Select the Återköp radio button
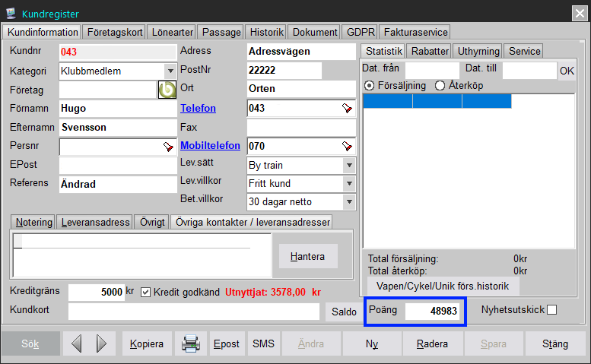Image resolution: width=591 pixels, height=364 pixels. [440, 86]
